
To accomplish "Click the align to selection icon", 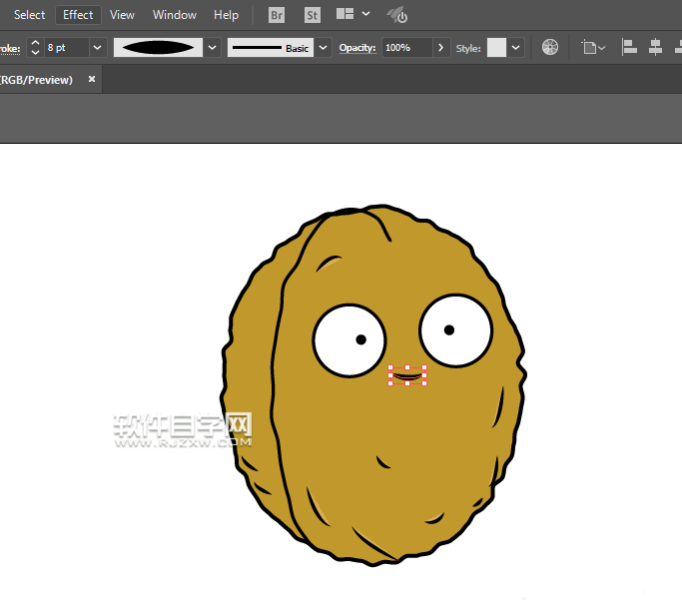I will tap(589, 47).
